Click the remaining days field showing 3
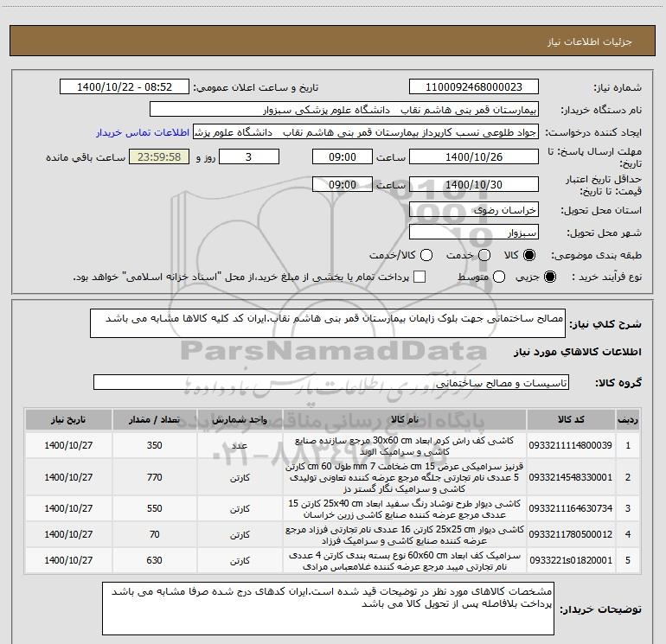The width and height of the screenshot is (666, 644). click(249, 156)
